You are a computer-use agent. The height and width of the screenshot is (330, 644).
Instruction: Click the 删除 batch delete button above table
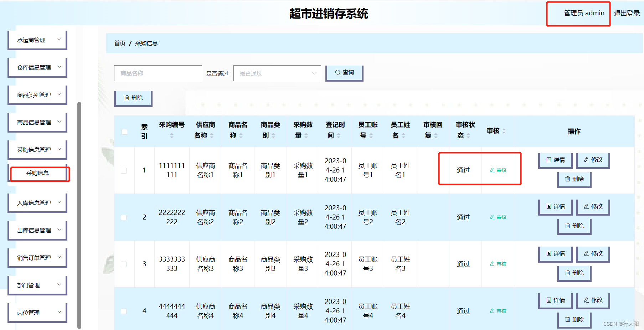(x=133, y=98)
